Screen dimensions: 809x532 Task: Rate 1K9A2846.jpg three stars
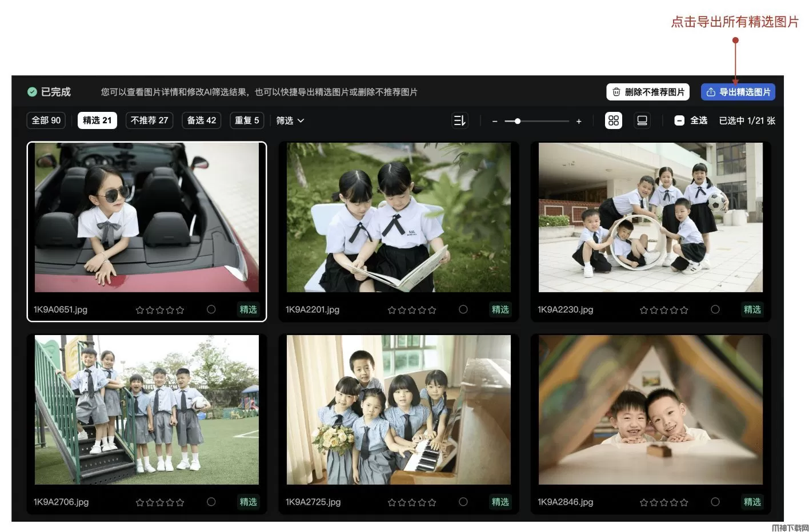(664, 502)
